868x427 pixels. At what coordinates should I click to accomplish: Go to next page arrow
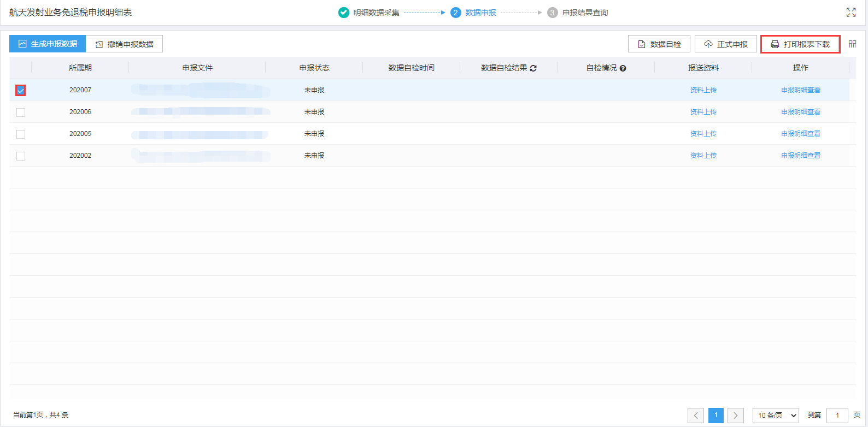[x=736, y=416]
